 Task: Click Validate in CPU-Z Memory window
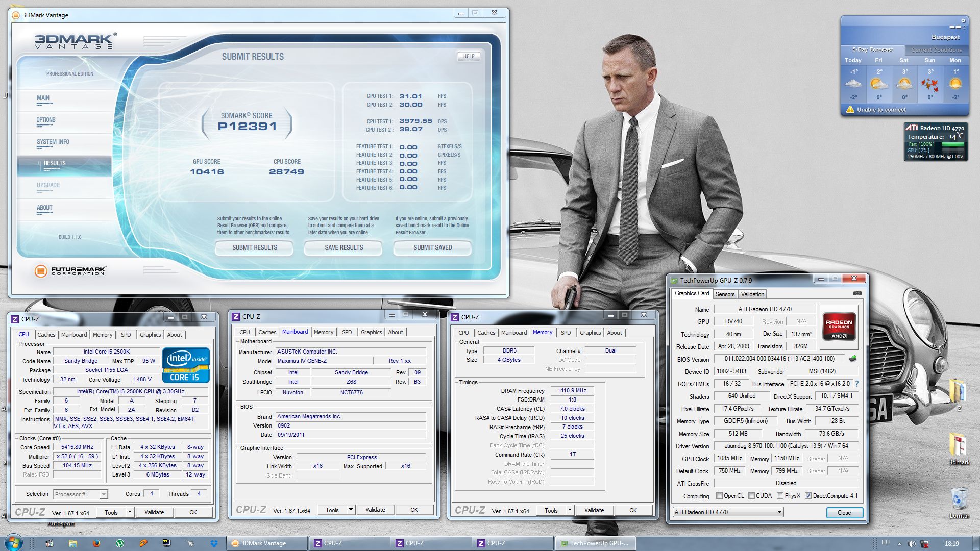594,510
